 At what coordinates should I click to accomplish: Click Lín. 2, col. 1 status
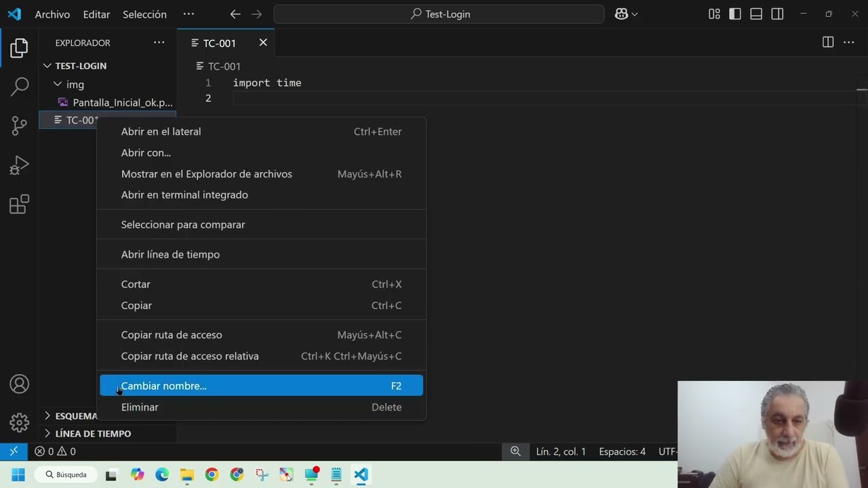561,451
